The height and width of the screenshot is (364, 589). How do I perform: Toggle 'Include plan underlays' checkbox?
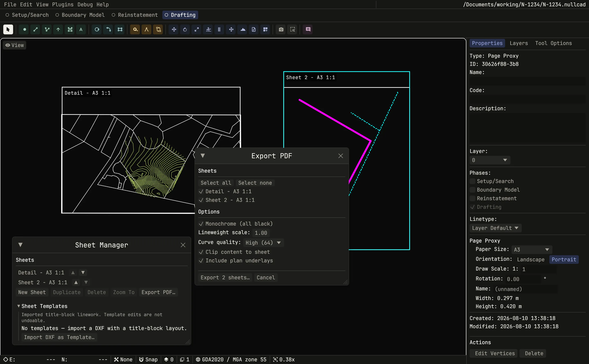(236, 261)
